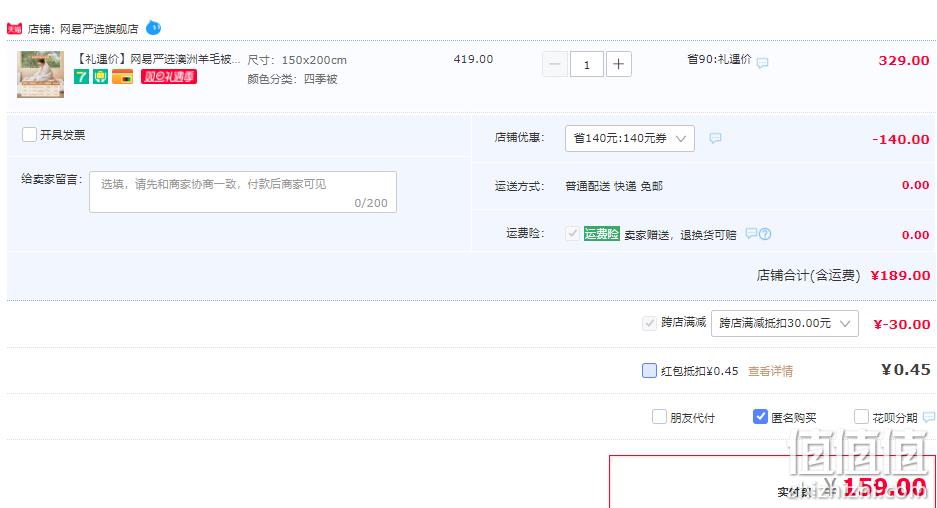The width and height of the screenshot is (937, 508).
Task: Click the item subtotal 329.00
Action: (x=904, y=60)
